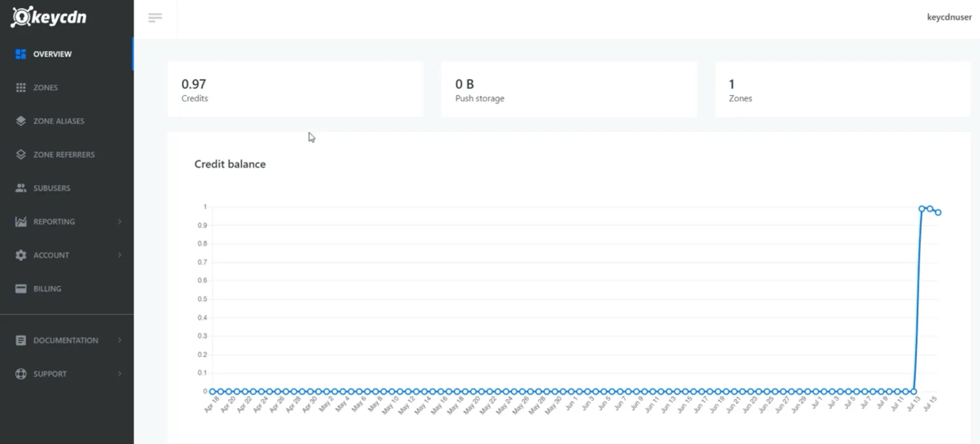Click the KeyCDN logo
The image size is (980, 444).
pos(49,17)
